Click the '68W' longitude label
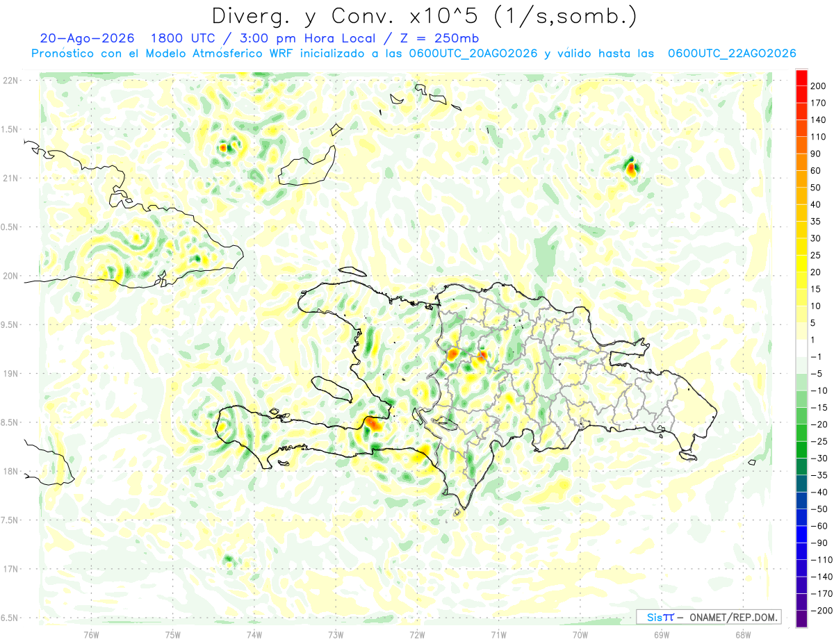The height and width of the screenshot is (644, 834). pyautogui.click(x=743, y=634)
